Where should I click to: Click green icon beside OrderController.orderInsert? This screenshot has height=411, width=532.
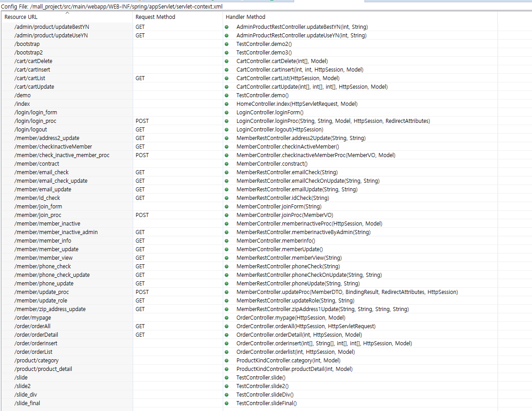tap(227, 343)
